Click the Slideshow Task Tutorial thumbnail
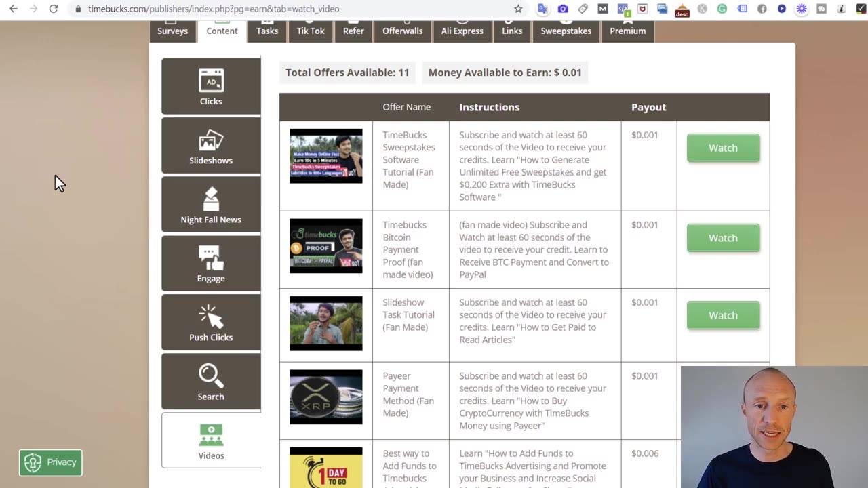The width and height of the screenshot is (868, 488). pyautogui.click(x=326, y=323)
